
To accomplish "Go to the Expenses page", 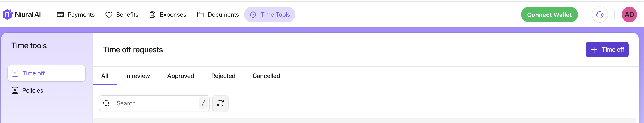I will pos(167,15).
